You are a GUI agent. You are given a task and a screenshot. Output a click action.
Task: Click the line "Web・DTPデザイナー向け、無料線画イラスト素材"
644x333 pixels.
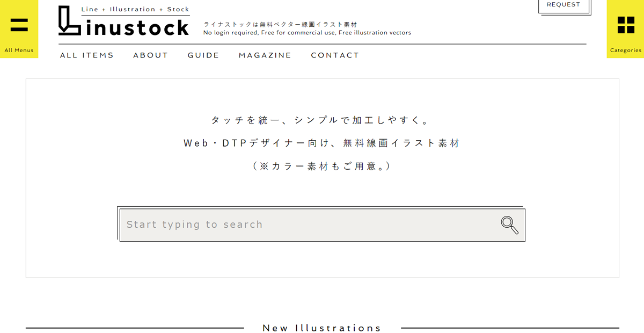point(322,143)
